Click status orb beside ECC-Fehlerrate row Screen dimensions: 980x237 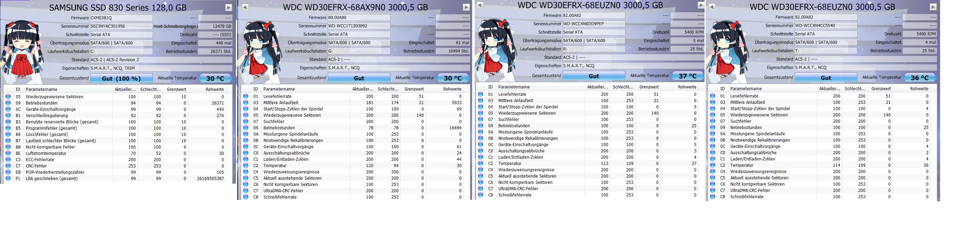click(x=8, y=159)
